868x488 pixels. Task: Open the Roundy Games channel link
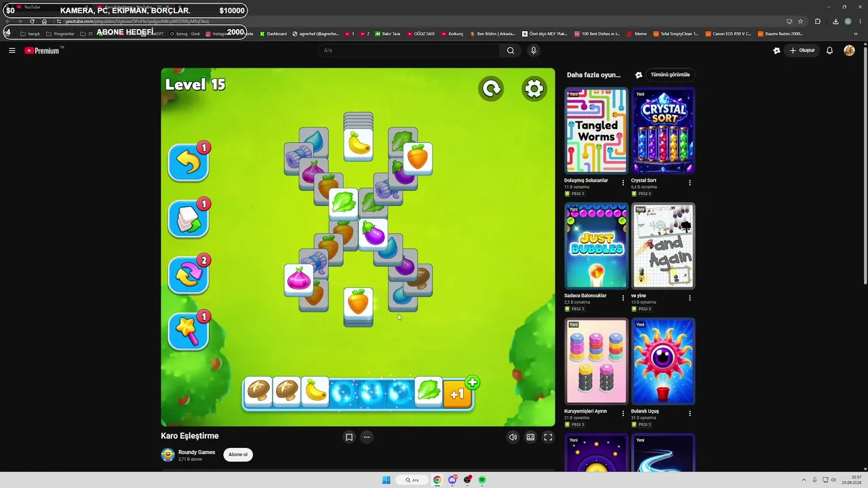point(197,452)
